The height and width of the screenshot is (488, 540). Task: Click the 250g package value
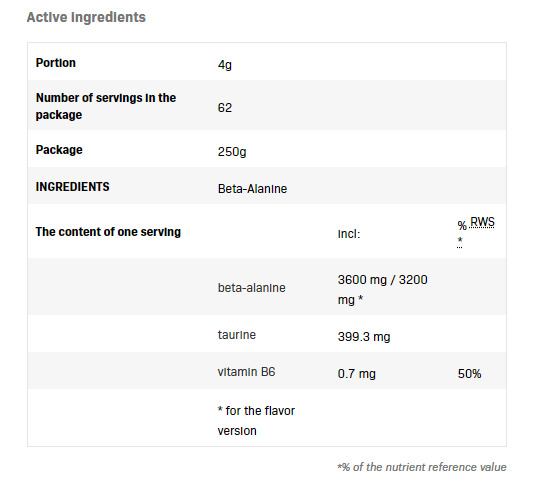click(x=232, y=152)
